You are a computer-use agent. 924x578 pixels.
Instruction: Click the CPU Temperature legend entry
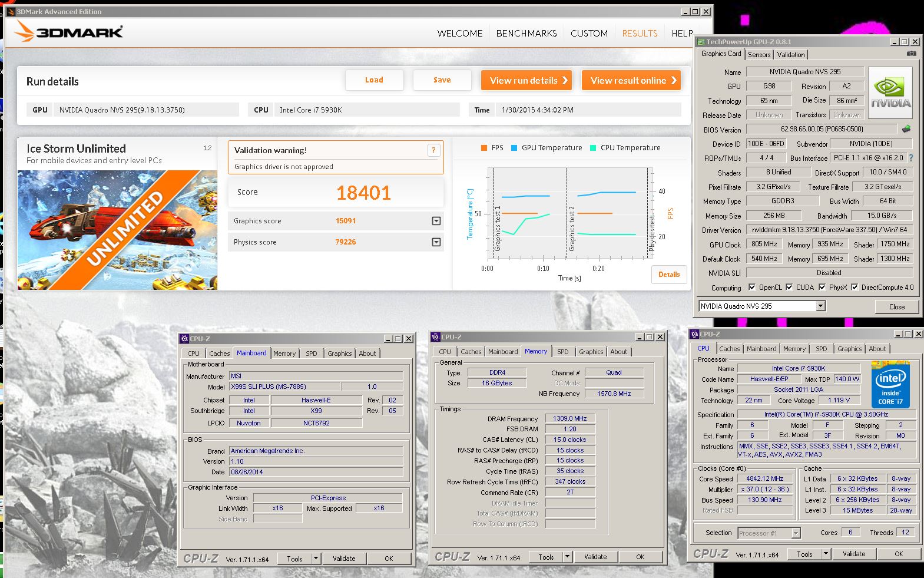[x=625, y=148]
